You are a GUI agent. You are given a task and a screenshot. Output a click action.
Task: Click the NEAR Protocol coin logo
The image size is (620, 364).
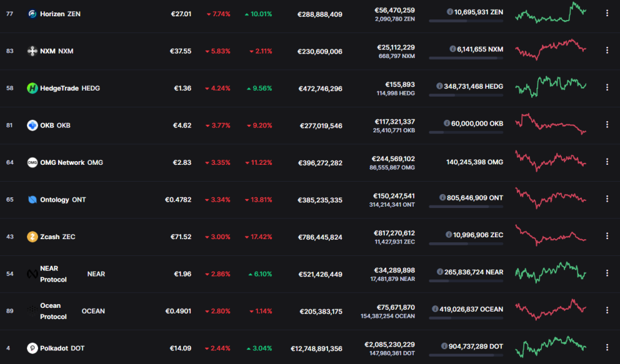pos(32,273)
